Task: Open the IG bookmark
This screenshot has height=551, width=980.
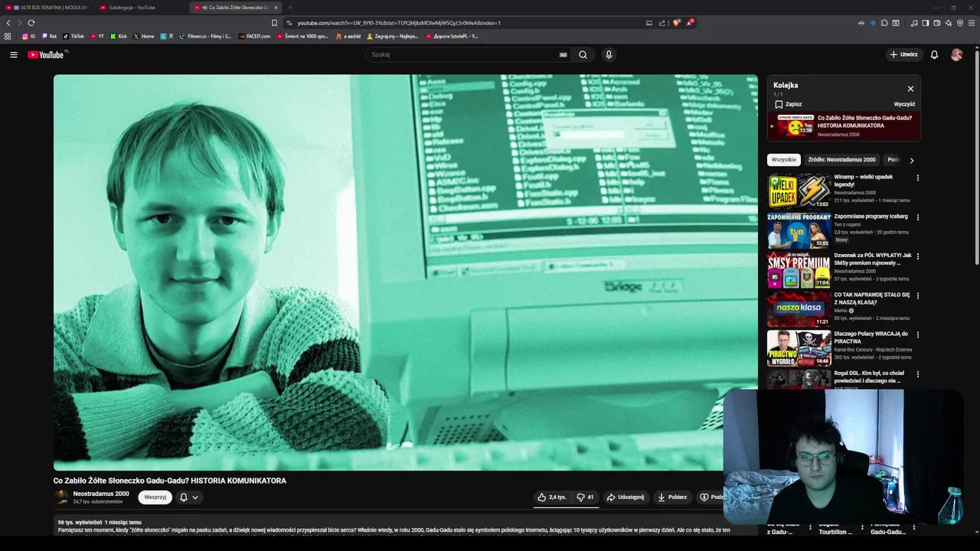Action: 29,36
